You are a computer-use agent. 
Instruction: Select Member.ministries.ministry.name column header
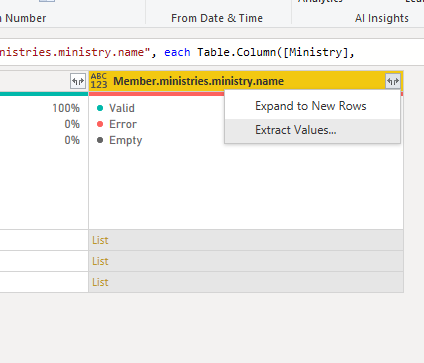point(246,81)
